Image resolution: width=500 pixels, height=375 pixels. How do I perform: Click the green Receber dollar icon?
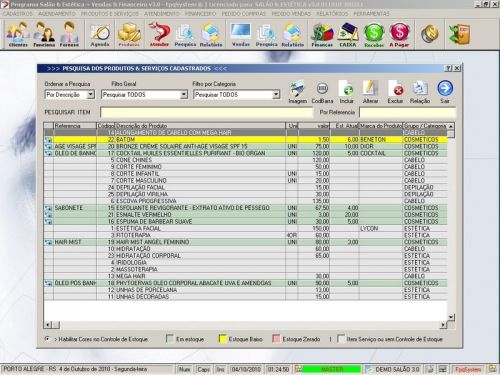(x=374, y=34)
